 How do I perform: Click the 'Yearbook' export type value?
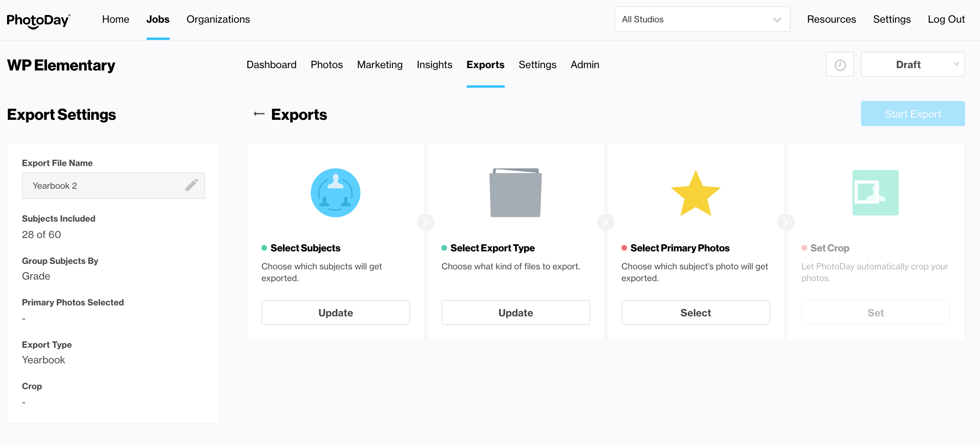coord(43,360)
